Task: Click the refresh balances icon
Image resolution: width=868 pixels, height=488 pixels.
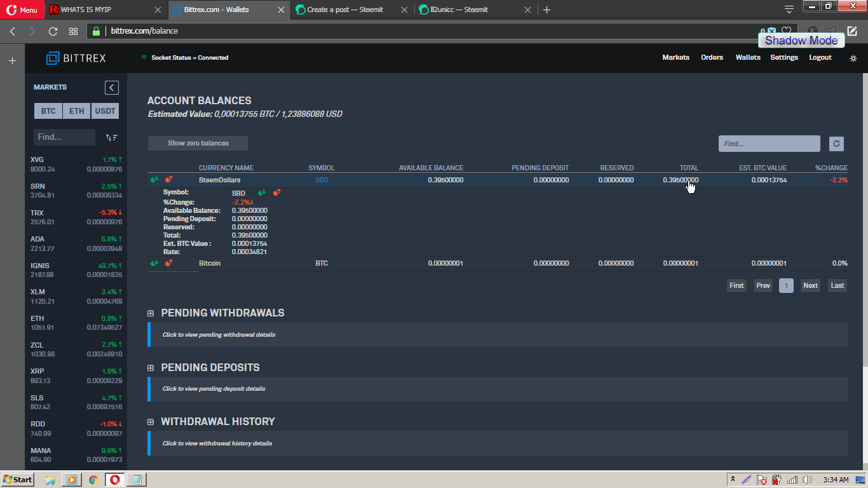Action: click(837, 144)
